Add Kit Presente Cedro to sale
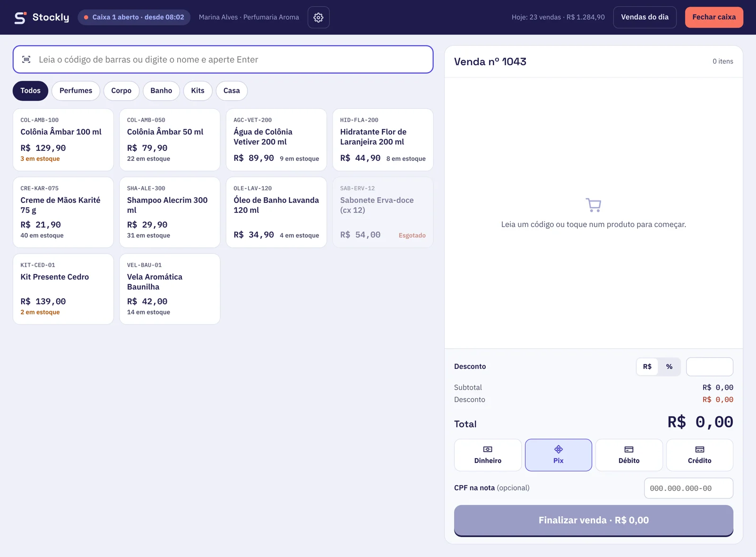Image resolution: width=756 pixels, height=557 pixels. point(63,289)
